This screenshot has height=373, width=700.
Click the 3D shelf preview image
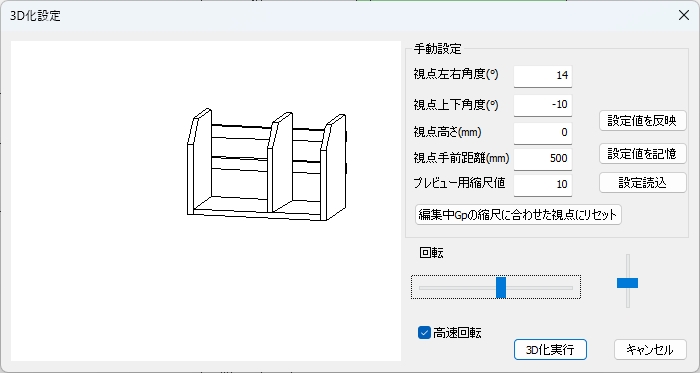tap(267, 165)
